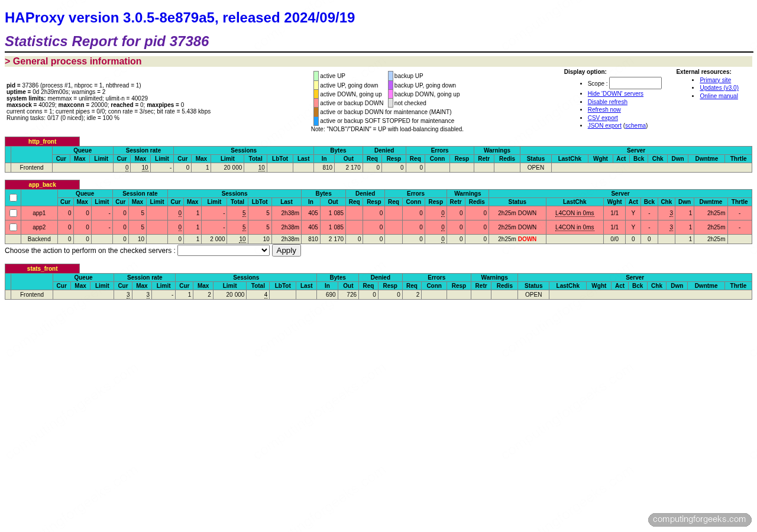Viewport: 757px width, 532px height.
Task: Disable automatic refresh of statistics
Action: (607, 102)
